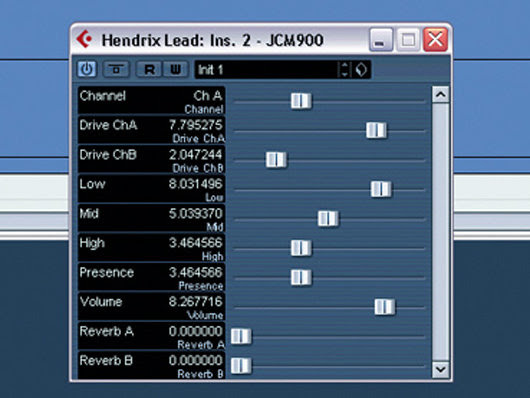Click the Reverb B slider handle
This screenshot has width=530, height=398.
tap(241, 366)
